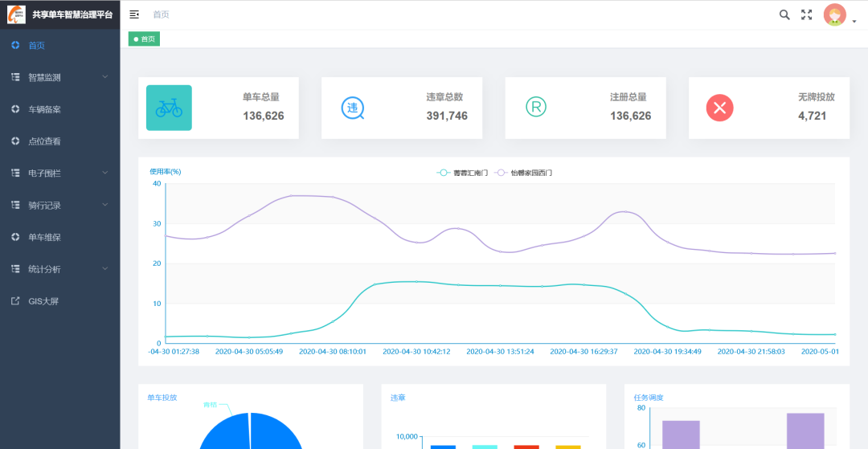The height and width of the screenshot is (449, 868).
Task: Click the green registered R icon
Action: tap(536, 106)
